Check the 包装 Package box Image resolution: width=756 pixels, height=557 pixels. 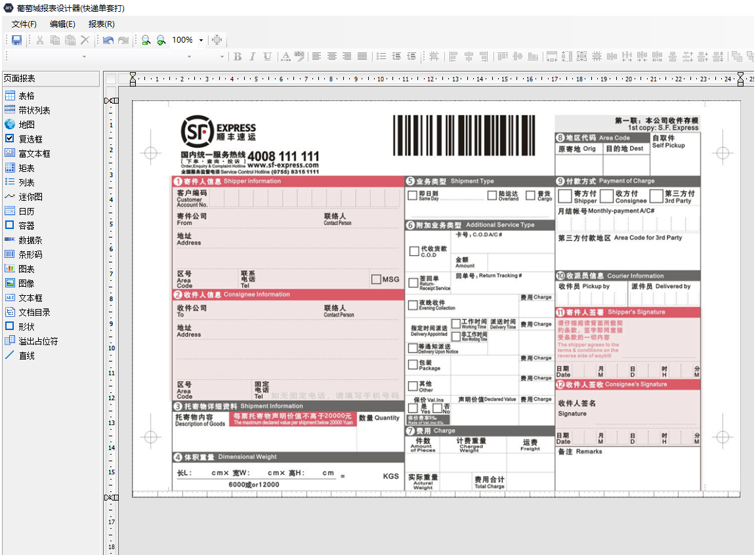pos(413,365)
